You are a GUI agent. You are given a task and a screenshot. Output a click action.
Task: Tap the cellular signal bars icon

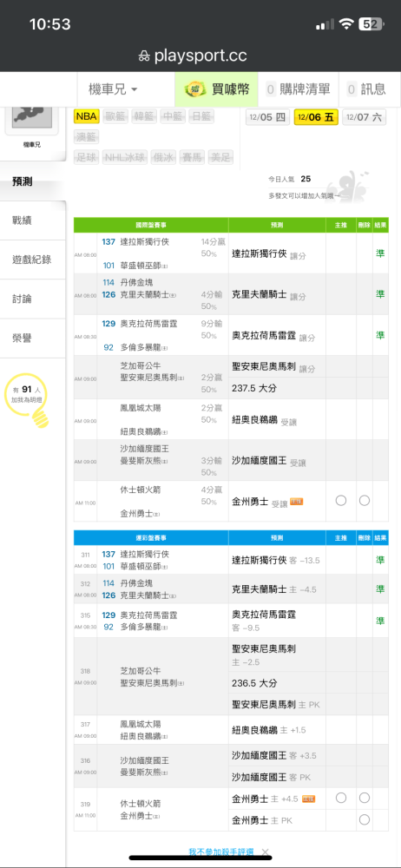[x=325, y=24]
